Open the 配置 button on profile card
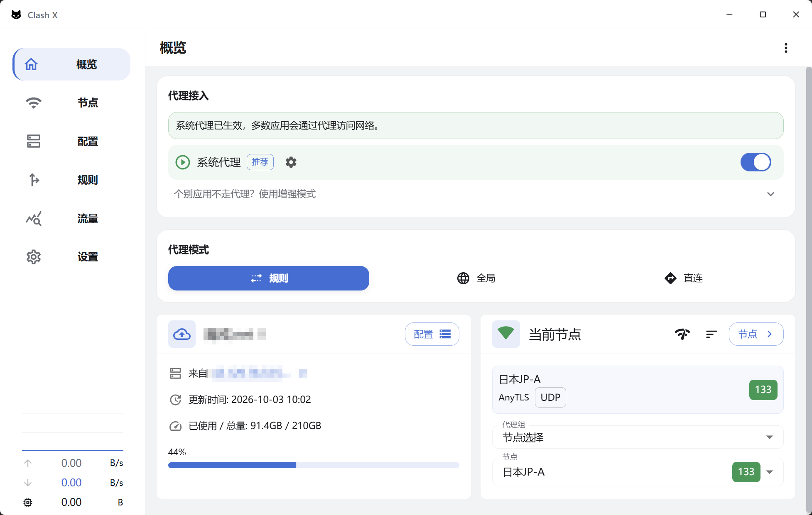 click(432, 334)
